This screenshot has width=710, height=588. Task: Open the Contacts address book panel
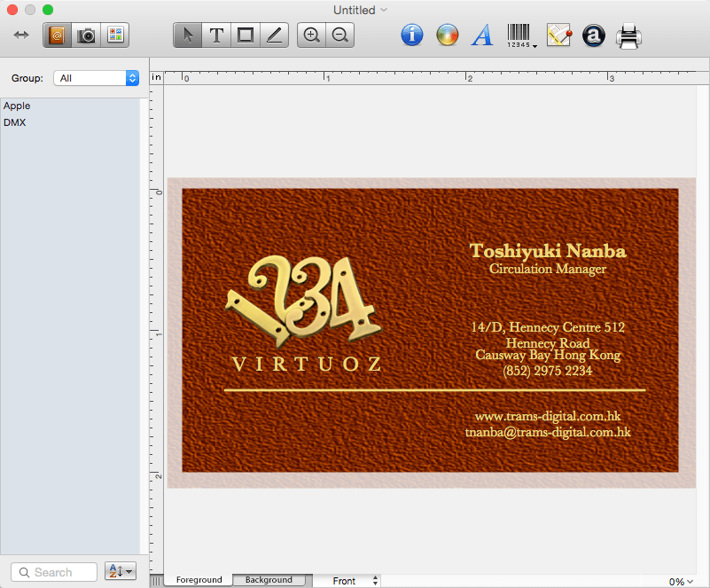coord(57,35)
